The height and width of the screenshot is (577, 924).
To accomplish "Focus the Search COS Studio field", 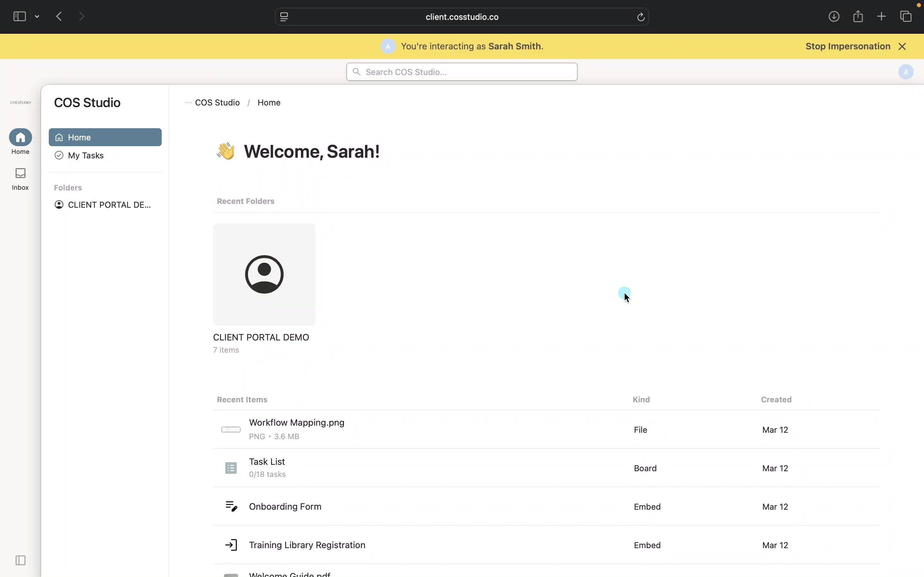I will tap(462, 72).
